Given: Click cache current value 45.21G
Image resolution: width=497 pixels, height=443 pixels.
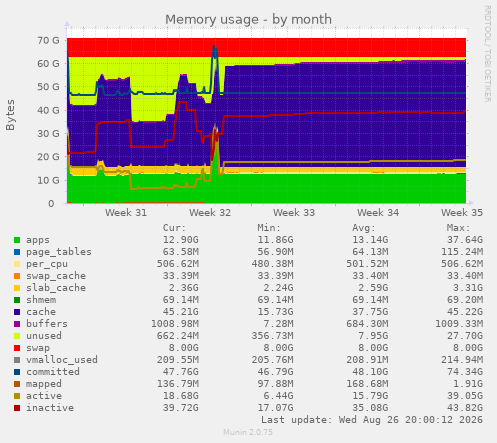Looking at the screenshot, I should [181, 312].
